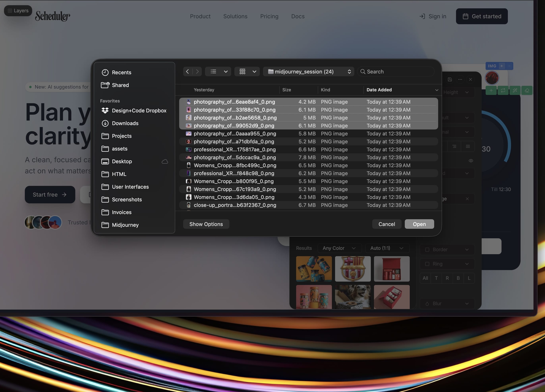Select the green repeat/loop icon
545x392 pixels.
click(503, 90)
